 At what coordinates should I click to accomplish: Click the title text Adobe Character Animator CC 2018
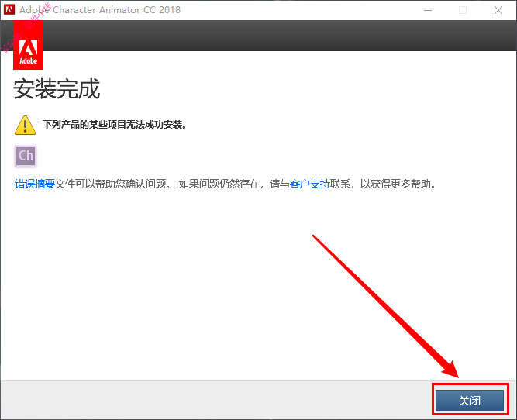100,10
